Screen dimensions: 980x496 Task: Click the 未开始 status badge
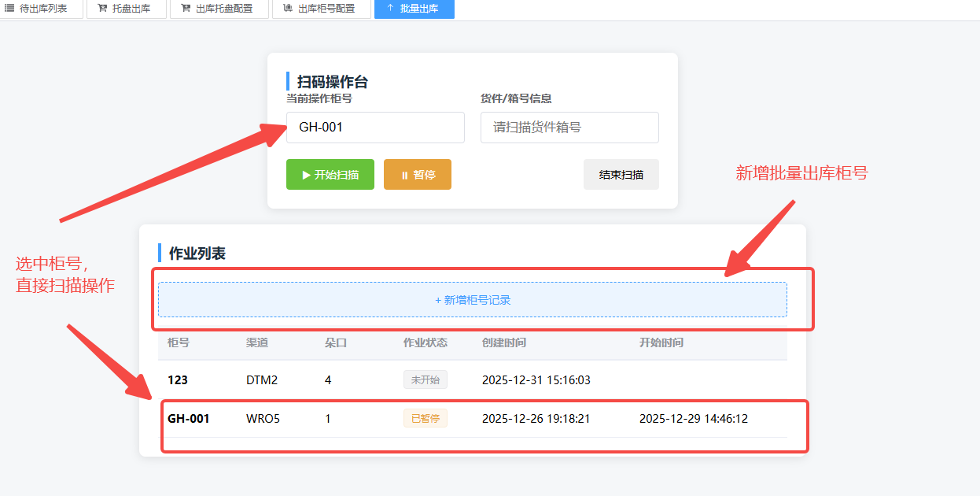[x=425, y=380]
